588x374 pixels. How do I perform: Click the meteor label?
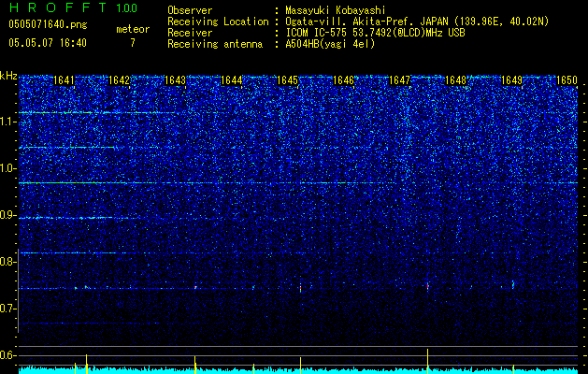coord(133,29)
